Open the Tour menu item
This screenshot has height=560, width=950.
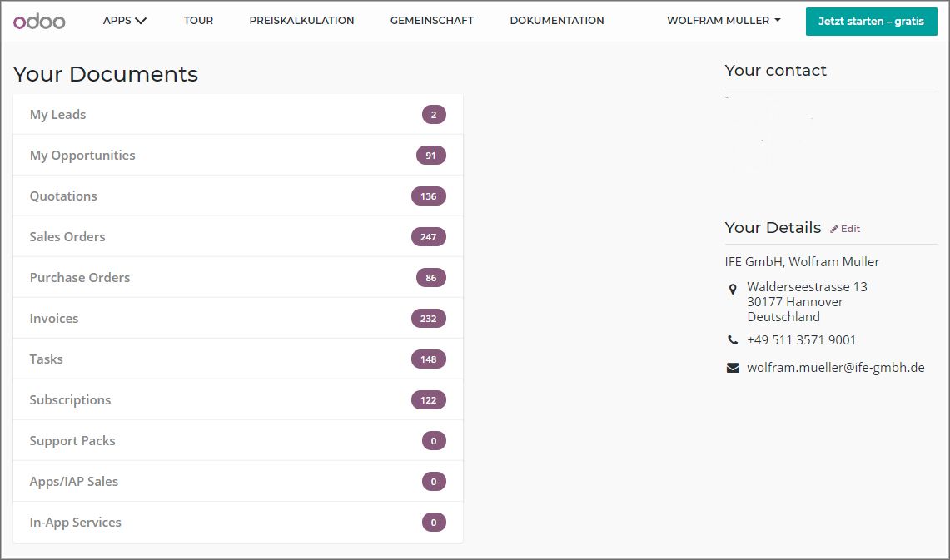coord(198,21)
